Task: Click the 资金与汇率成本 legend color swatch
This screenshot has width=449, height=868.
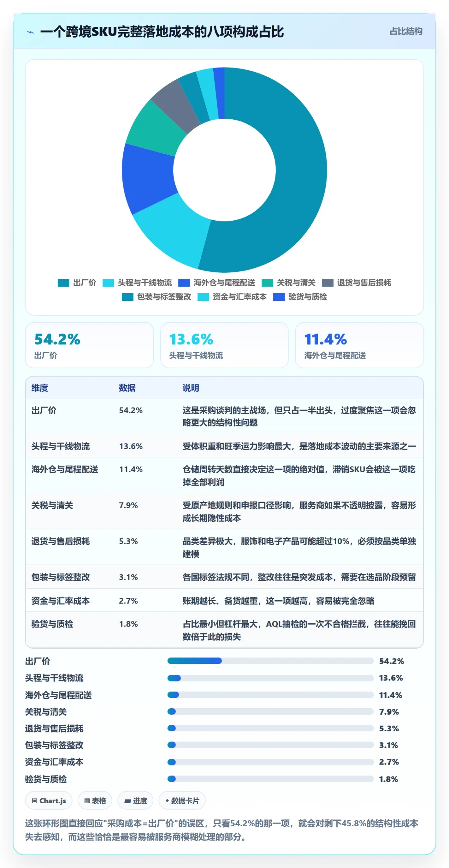Action: click(x=203, y=297)
